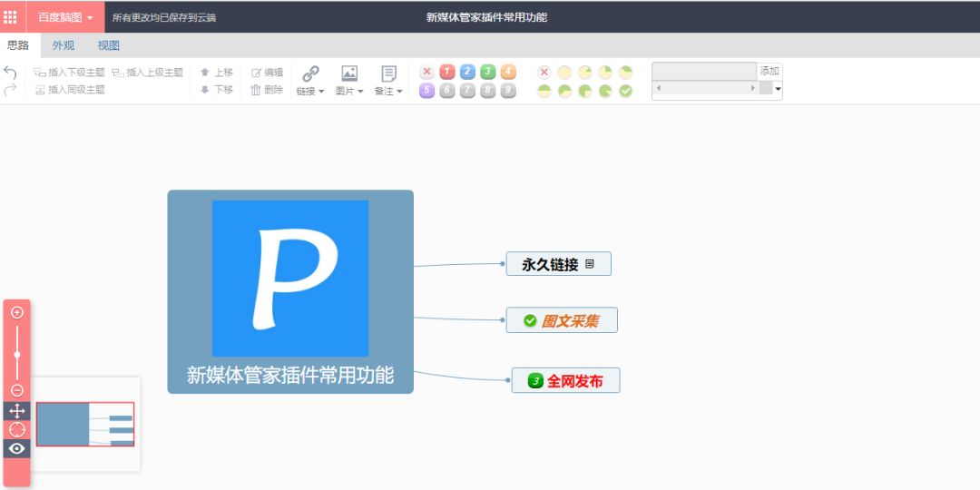
Task: Set progress to empty circle (not started)
Action: coord(564,73)
